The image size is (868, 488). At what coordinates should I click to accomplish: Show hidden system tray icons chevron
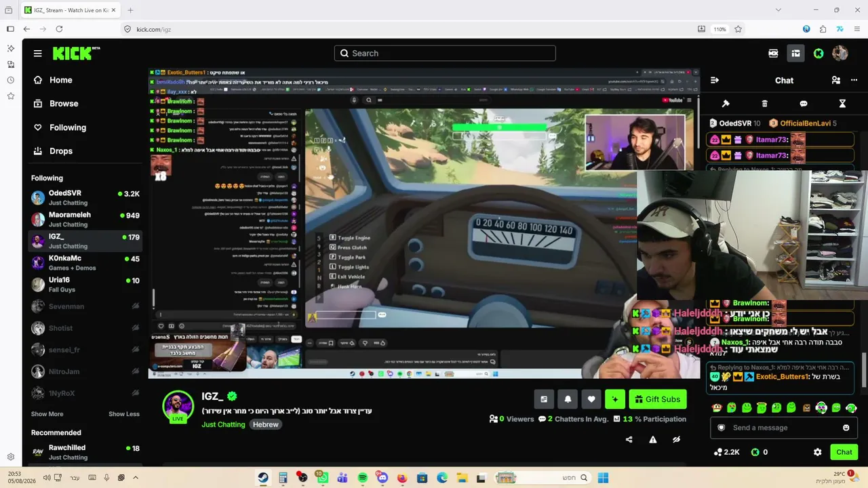[x=136, y=478]
